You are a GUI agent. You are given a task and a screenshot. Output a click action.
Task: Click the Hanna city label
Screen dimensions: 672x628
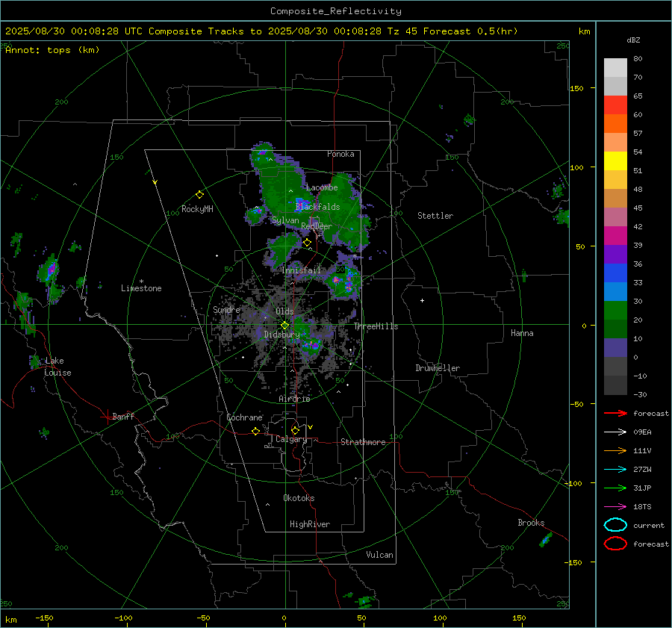pos(522,333)
